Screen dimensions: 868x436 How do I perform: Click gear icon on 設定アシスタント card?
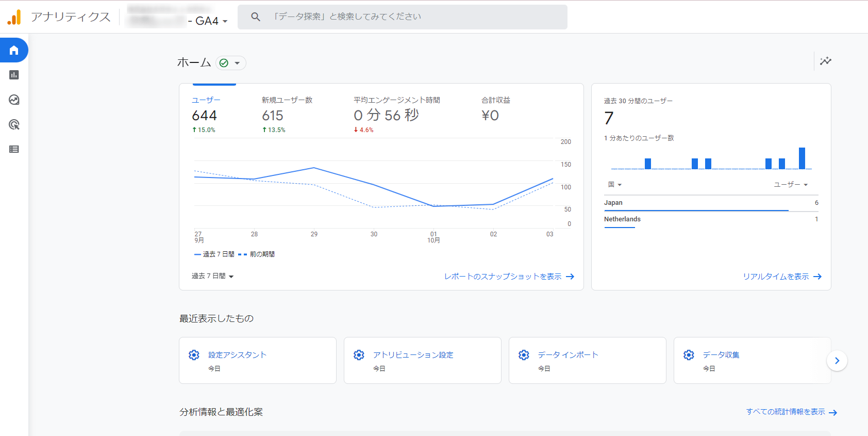click(x=194, y=355)
